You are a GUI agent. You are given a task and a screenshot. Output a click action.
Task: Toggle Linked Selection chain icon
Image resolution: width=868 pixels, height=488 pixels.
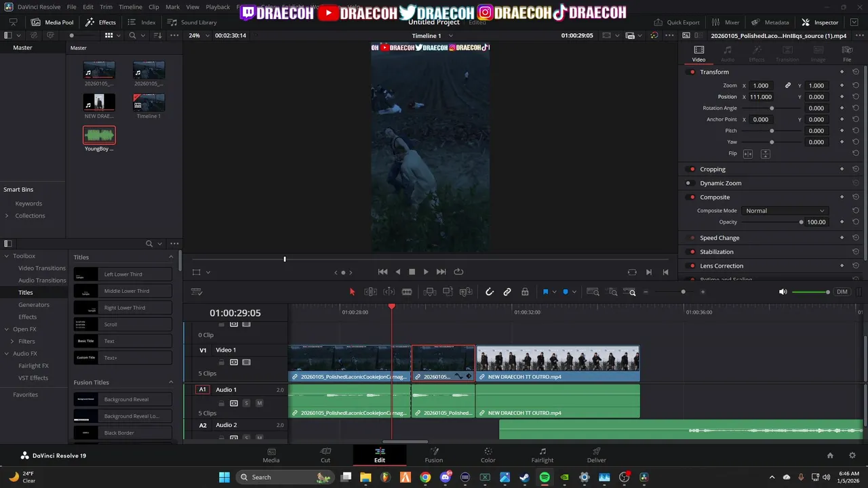pyautogui.click(x=507, y=292)
